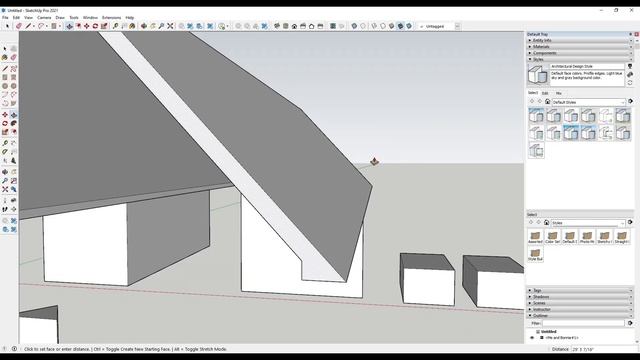Choose the Line pencil tool in top toolbar

coord(28,26)
